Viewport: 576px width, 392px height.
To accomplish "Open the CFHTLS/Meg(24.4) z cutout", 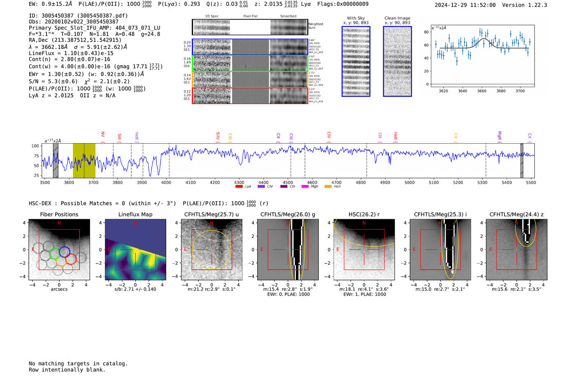I will [x=516, y=250].
